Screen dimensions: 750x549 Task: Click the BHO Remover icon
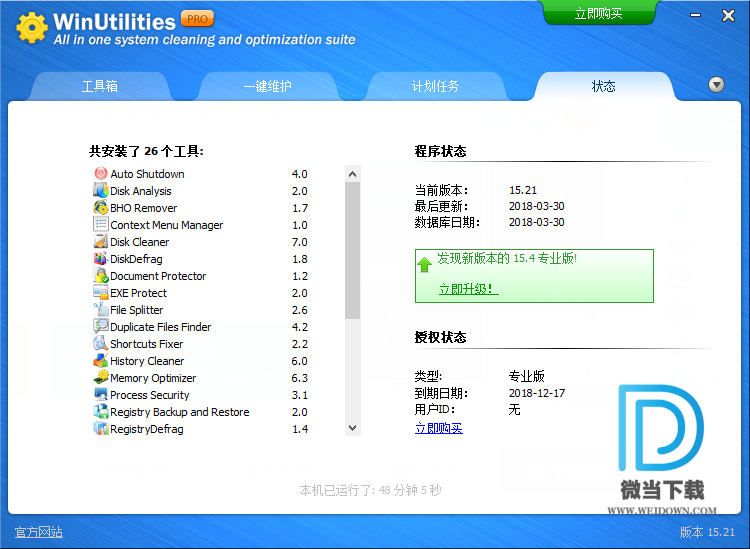(x=100, y=207)
